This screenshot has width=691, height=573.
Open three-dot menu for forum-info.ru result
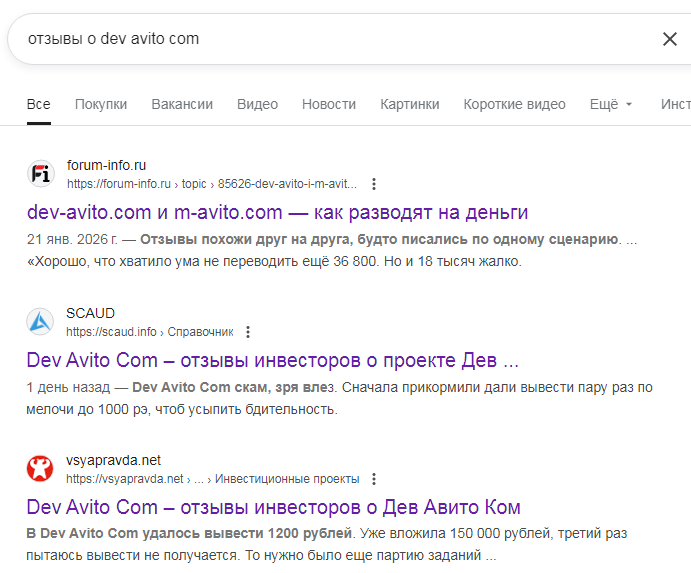[x=374, y=184]
